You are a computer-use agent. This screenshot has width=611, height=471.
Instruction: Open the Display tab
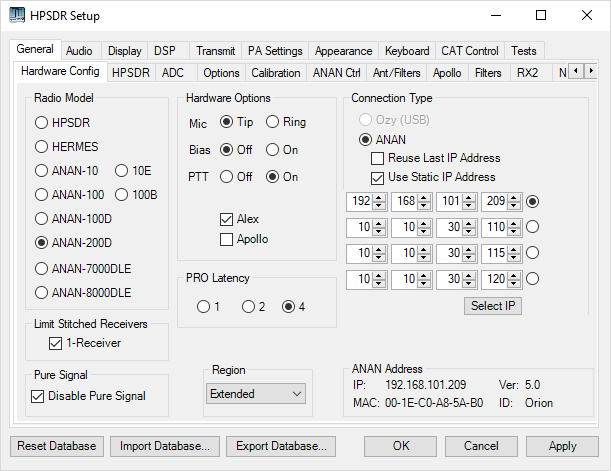click(124, 51)
